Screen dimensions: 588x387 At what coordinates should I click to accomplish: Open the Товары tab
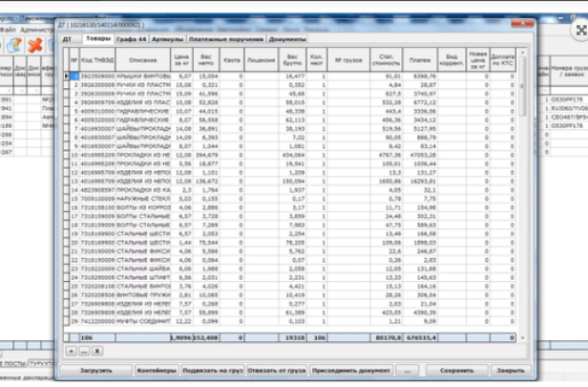[97, 39]
